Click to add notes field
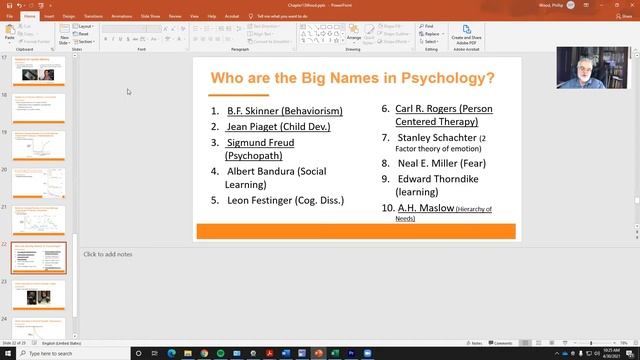The height and width of the screenshot is (360, 640). [108, 254]
